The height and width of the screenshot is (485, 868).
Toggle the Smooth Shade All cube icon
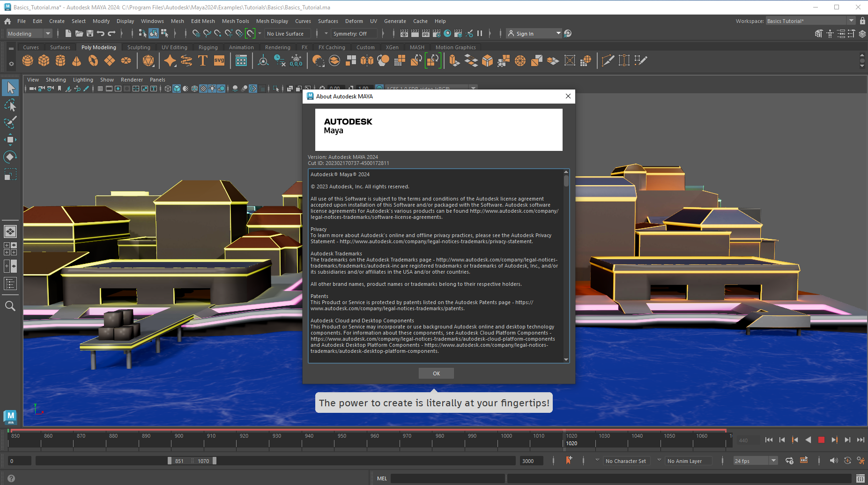coord(177,89)
